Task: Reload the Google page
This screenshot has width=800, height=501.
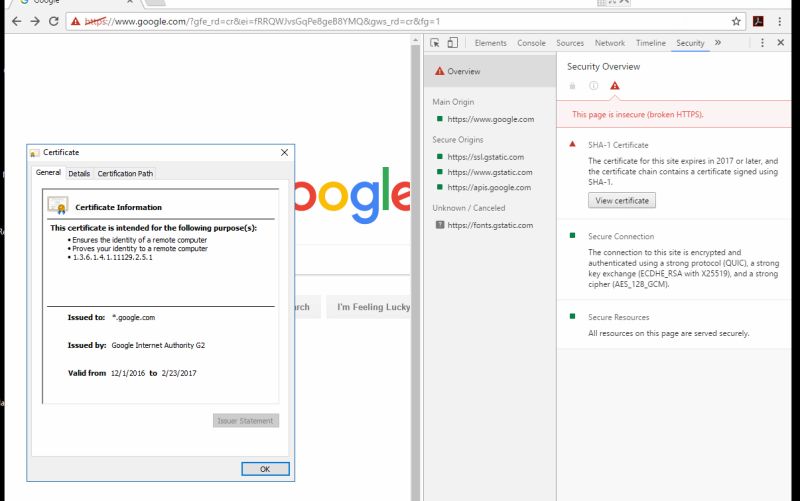Action: point(54,21)
